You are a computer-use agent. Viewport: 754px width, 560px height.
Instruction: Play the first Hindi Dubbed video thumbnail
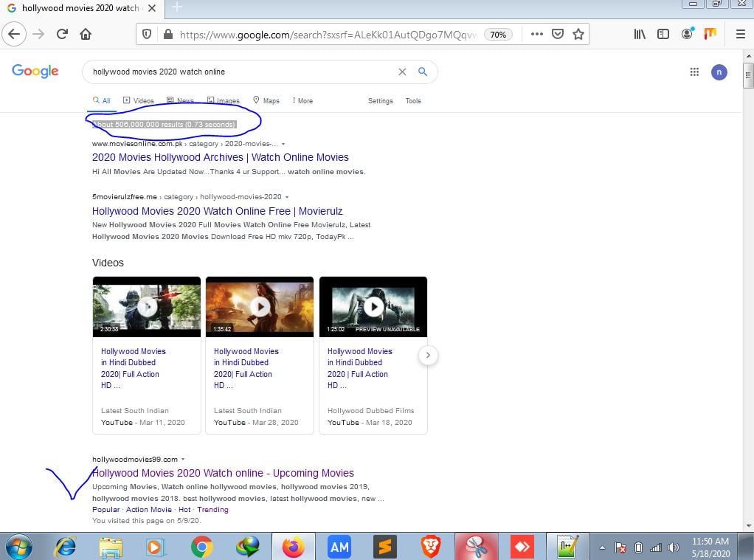(146, 306)
